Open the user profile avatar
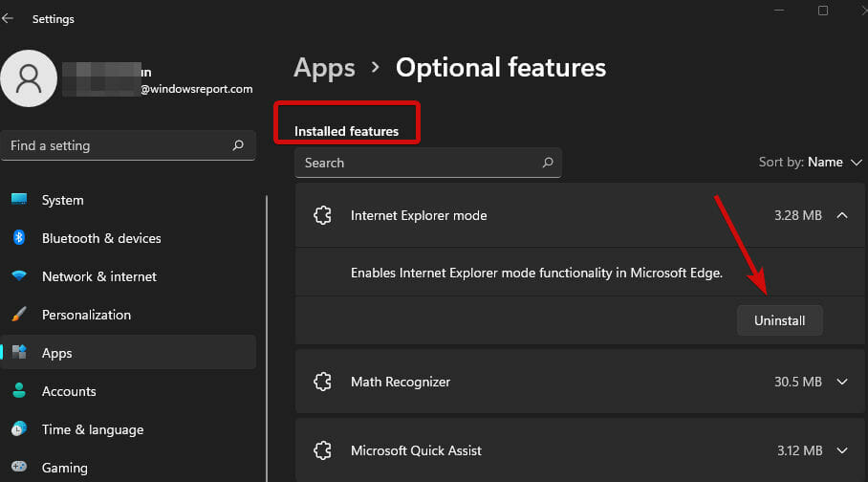 tap(29, 78)
